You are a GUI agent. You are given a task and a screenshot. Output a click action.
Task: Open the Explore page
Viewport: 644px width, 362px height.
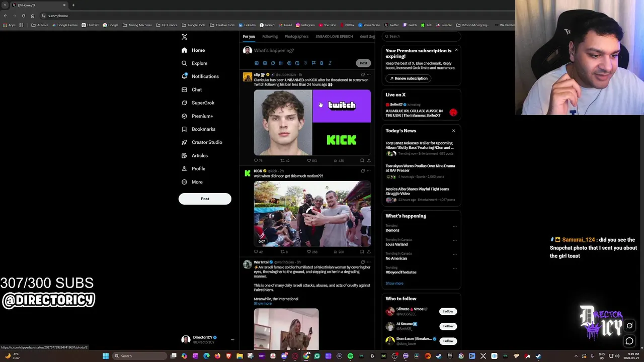194,63
